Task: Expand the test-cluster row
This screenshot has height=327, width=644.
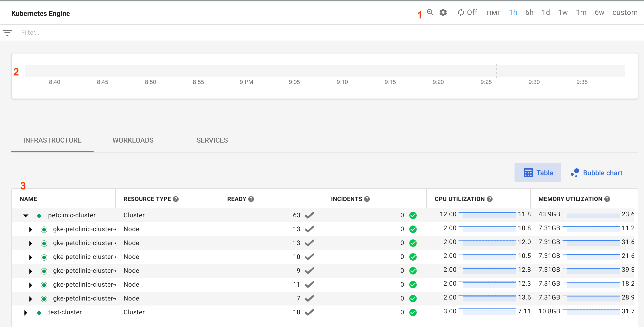Action: point(26,312)
